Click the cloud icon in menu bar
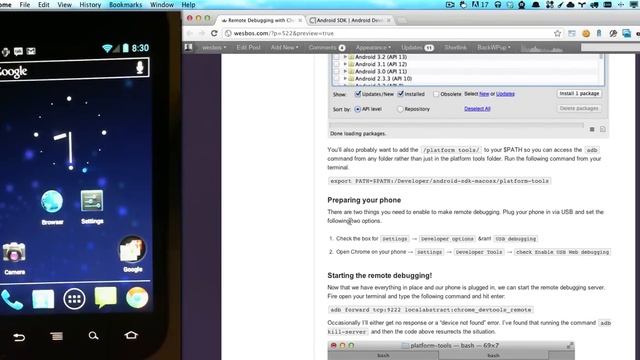This screenshot has height=360, width=640. pyautogui.click(x=571, y=5)
